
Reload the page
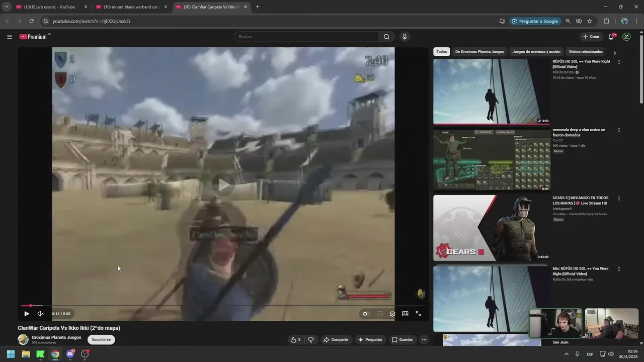click(31, 21)
